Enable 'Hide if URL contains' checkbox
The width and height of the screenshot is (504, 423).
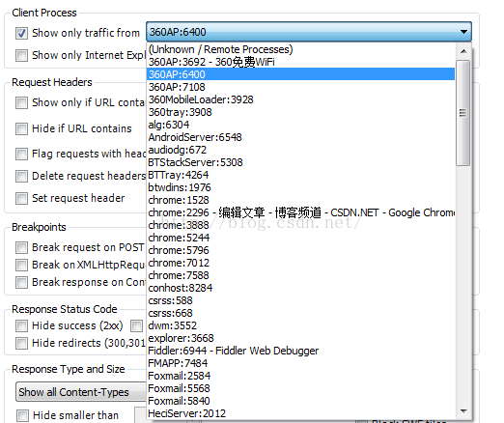click(21, 128)
